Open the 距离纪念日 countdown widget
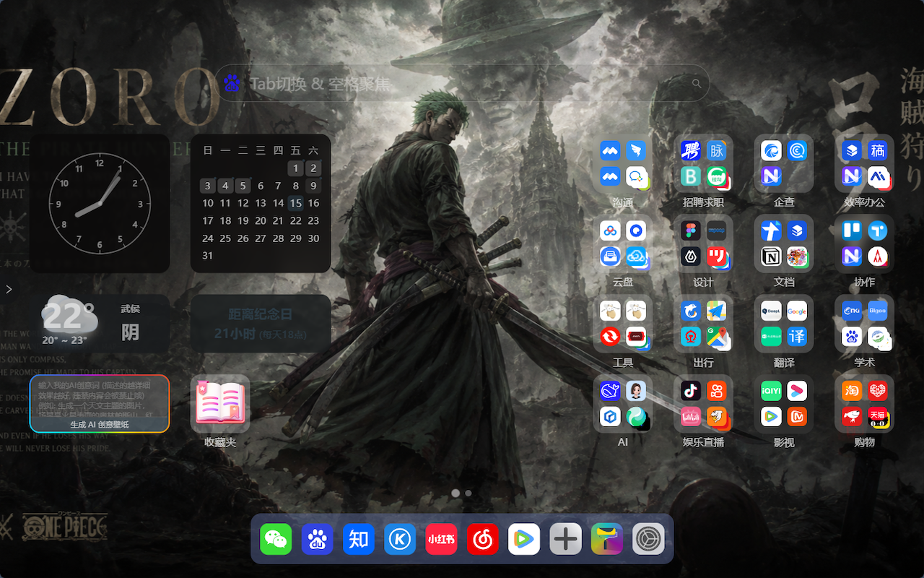Image resolution: width=924 pixels, height=578 pixels. coord(261,324)
